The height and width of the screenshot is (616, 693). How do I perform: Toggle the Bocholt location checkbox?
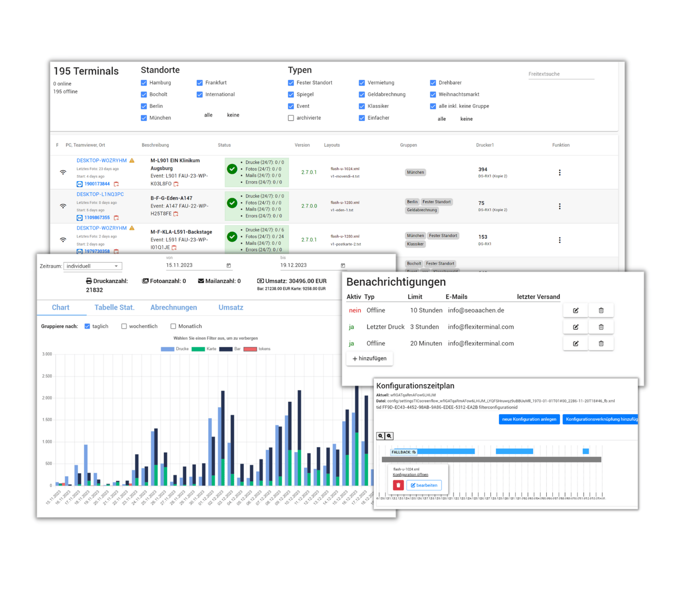pyautogui.click(x=144, y=94)
